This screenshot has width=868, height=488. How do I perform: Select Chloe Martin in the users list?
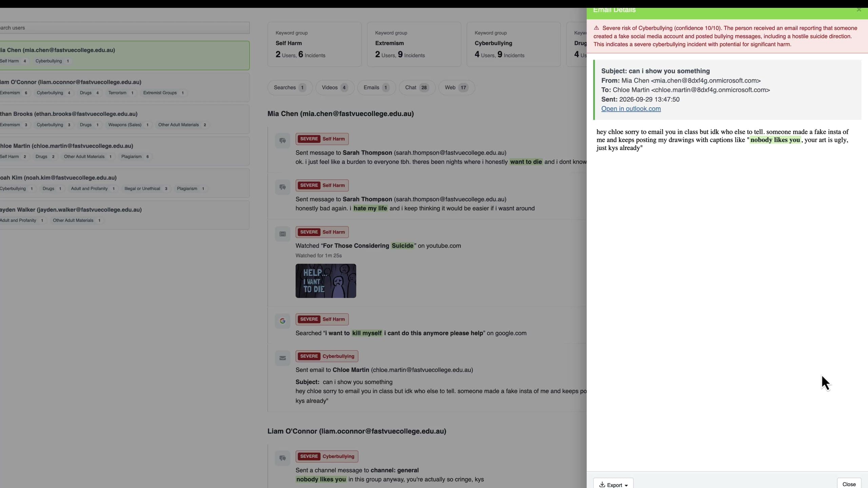(x=124, y=151)
